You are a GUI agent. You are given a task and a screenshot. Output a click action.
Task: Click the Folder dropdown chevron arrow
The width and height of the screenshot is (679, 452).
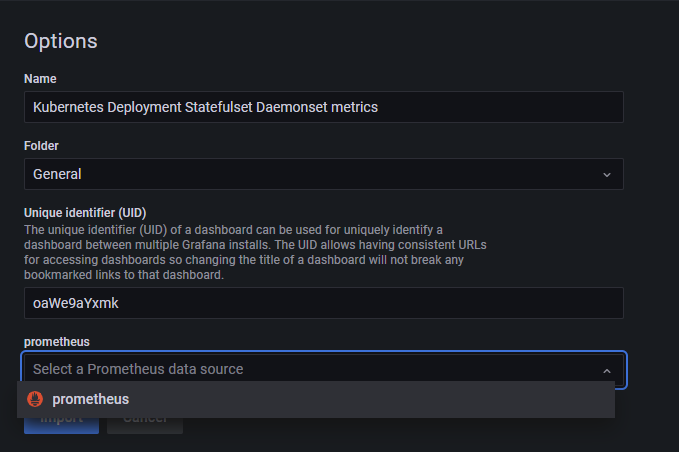click(x=606, y=174)
